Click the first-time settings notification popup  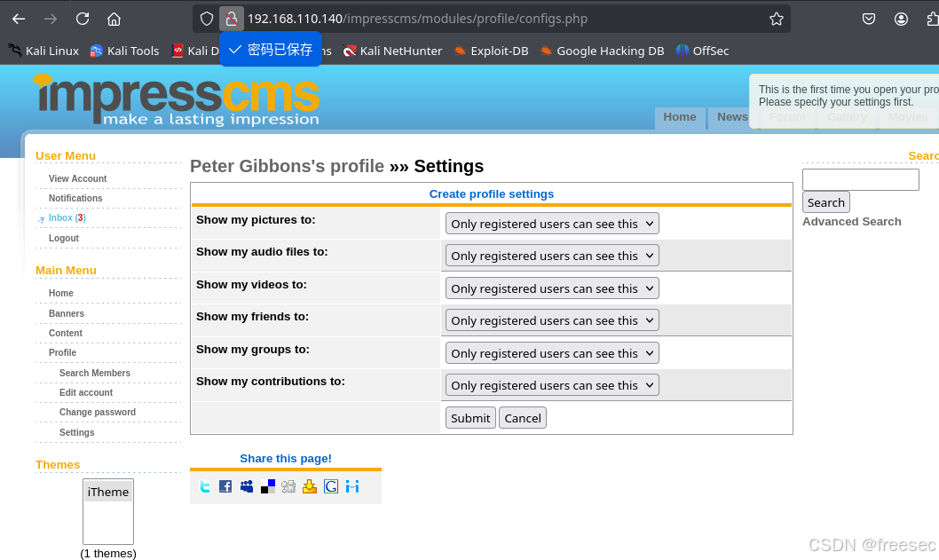[x=844, y=100]
